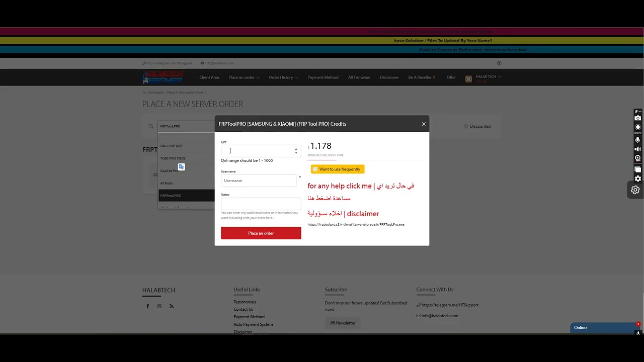Click the footer info@halabtech.com email link

pyautogui.click(x=437, y=316)
